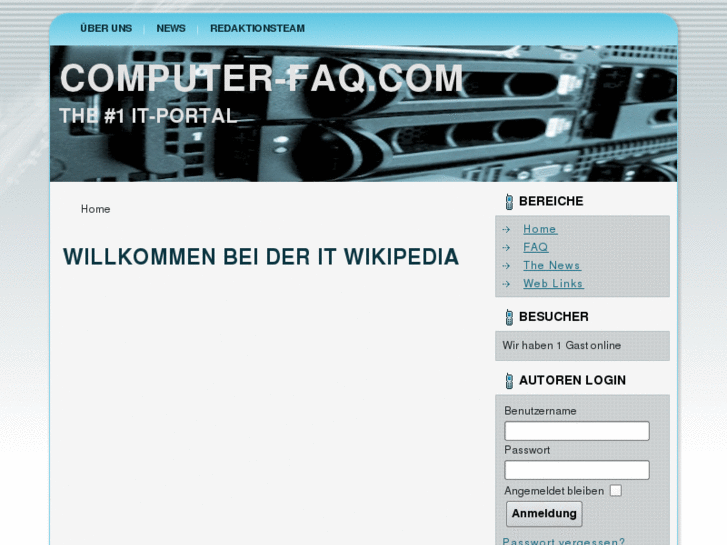The width and height of the screenshot is (727, 545).
Task: Open the Home link in Bereiche
Action: pos(540,229)
